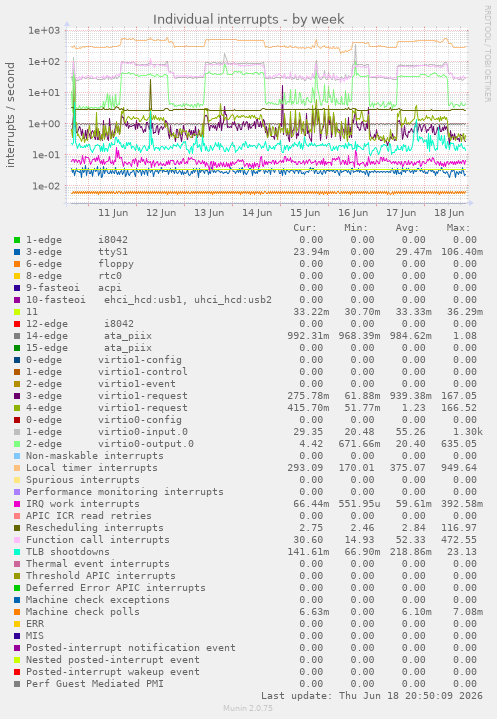This screenshot has width=497, height=719.
Task: Click the swatch beside Function call interrupts
Action: click(17, 540)
